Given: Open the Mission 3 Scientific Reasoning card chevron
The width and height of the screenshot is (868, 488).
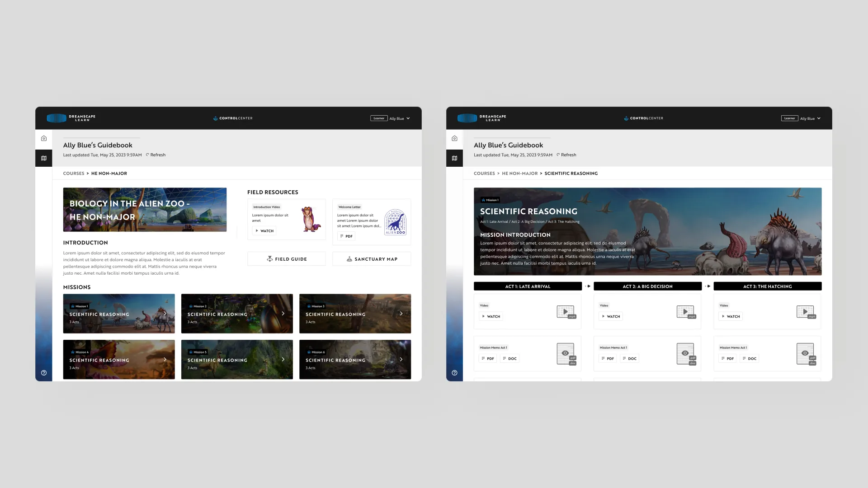Looking at the screenshot, I should pyautogui.click(x=401, y=314).
